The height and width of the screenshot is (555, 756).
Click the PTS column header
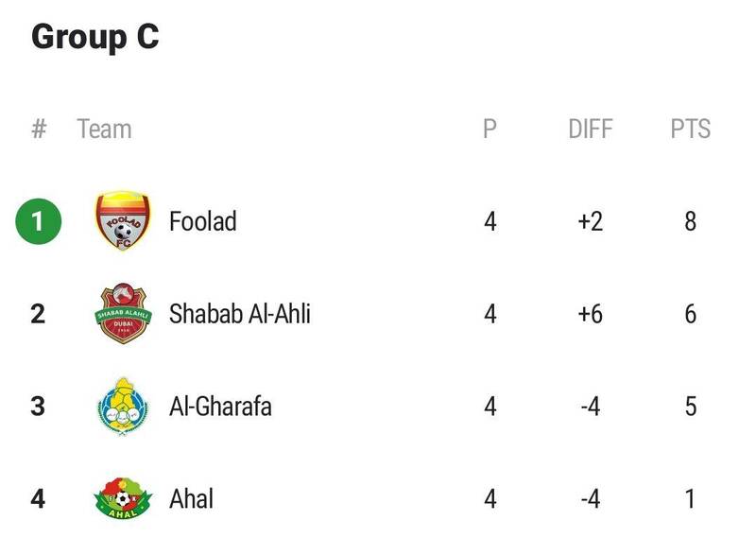tap(691, 130)
